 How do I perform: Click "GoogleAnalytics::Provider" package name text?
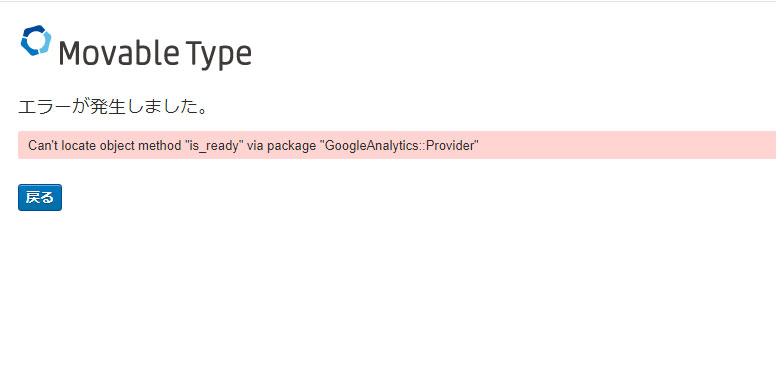(x=399, y=146)
